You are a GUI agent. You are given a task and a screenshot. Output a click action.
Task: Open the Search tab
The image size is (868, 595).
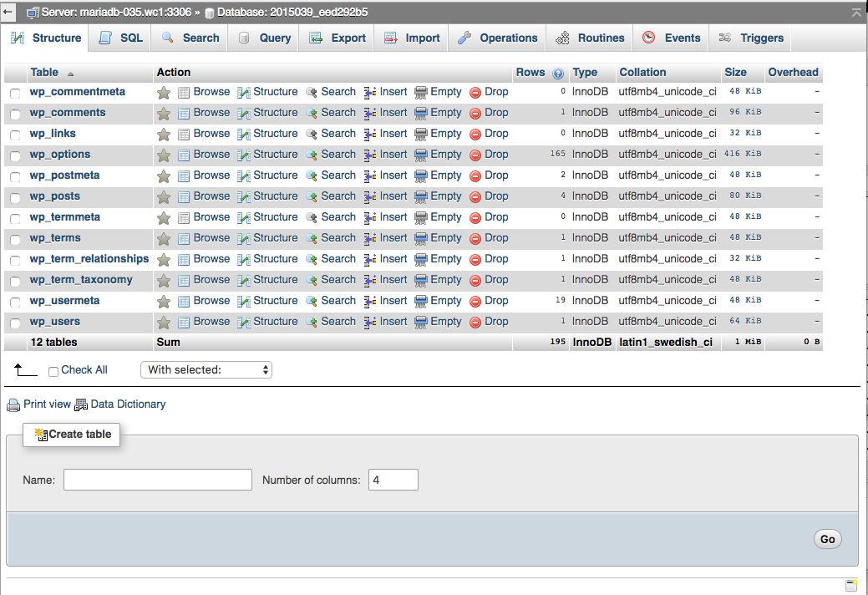pyautogui.click(x=190, y=38)
